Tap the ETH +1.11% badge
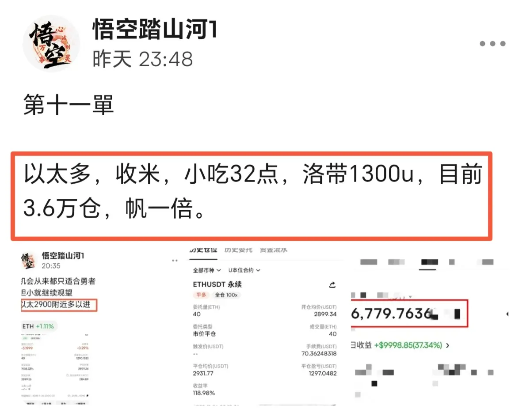Image resolution: width=530 pixels, height=420 pixels. [38, 326]
